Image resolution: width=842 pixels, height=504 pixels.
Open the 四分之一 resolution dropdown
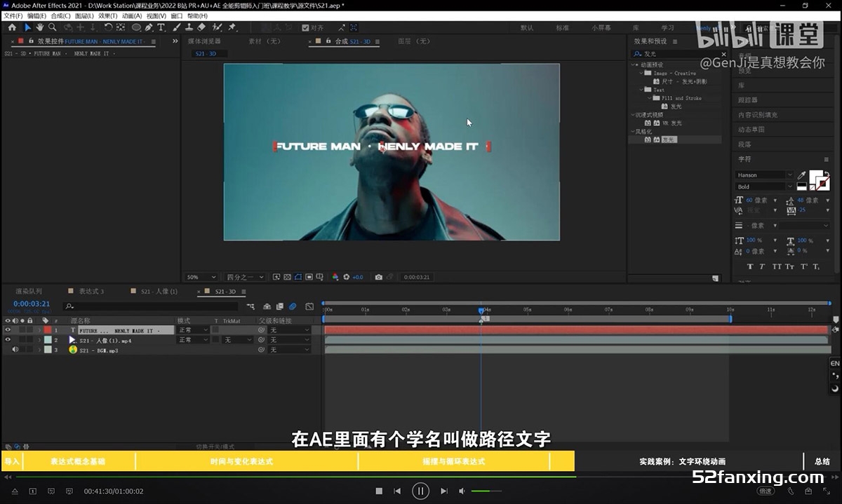[x=245, y=277]
